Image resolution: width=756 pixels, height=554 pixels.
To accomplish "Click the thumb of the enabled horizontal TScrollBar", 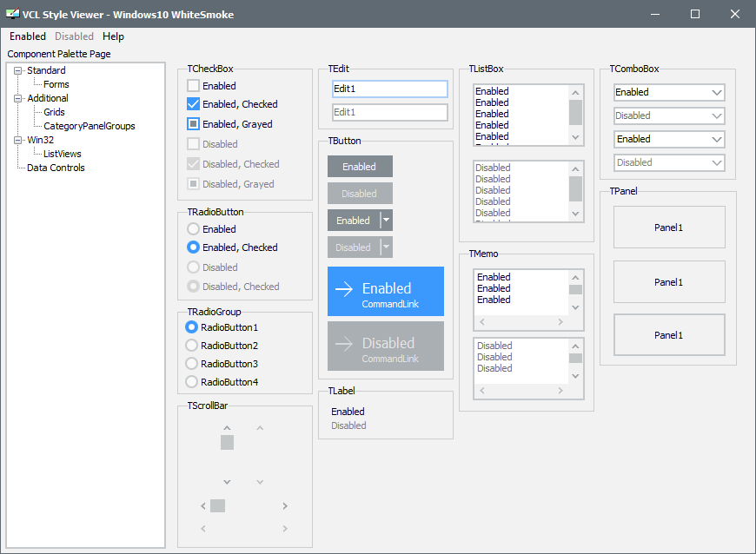I will click(217, 506).
